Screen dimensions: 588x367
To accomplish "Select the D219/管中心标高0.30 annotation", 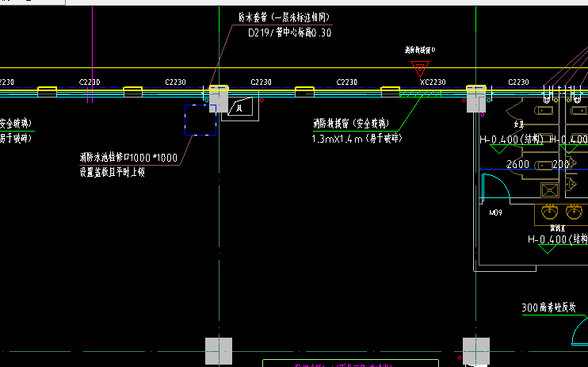I will click(290, 32).
